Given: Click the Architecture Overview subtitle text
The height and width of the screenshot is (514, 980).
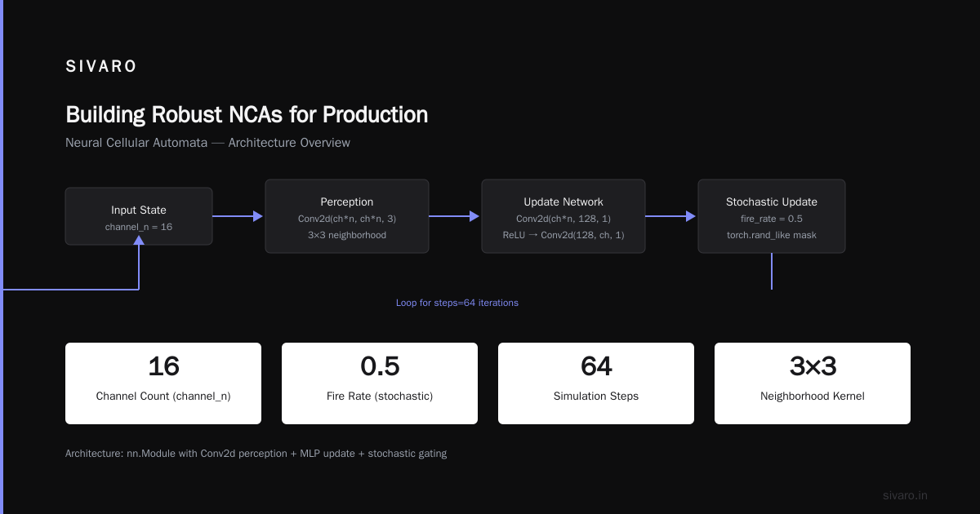Looking at the screenshot, I should 289,143.
